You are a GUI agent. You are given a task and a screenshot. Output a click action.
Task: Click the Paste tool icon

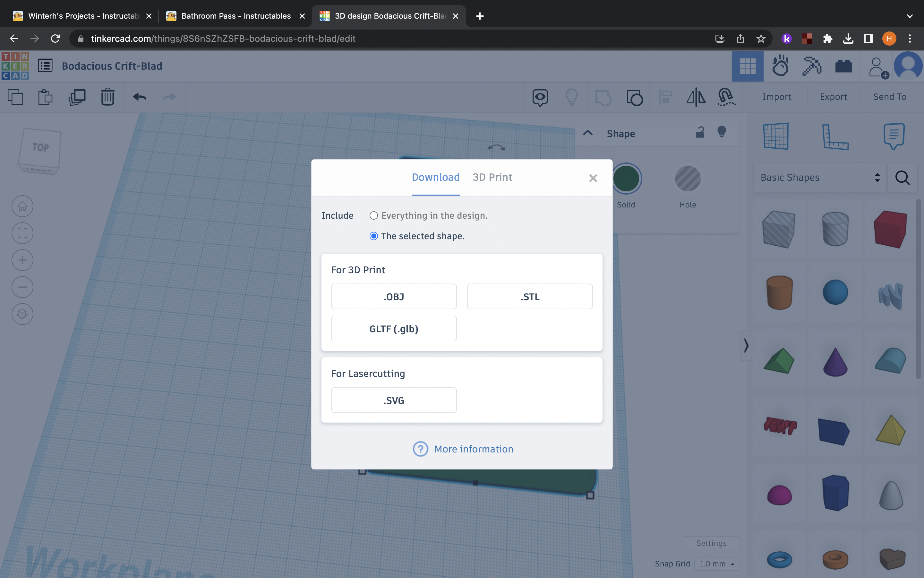click(46, 97)
